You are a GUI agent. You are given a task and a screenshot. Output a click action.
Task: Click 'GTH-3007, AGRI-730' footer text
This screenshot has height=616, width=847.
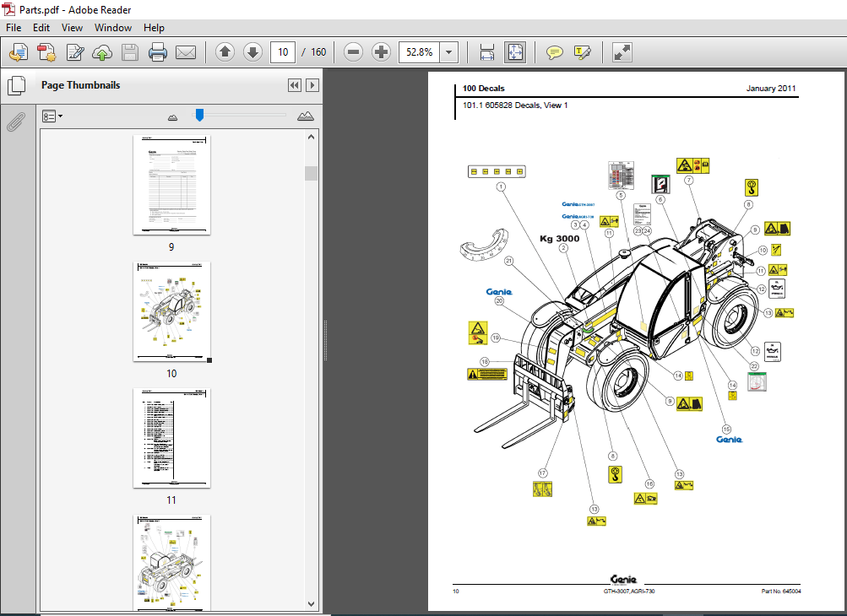coord(629,592)
